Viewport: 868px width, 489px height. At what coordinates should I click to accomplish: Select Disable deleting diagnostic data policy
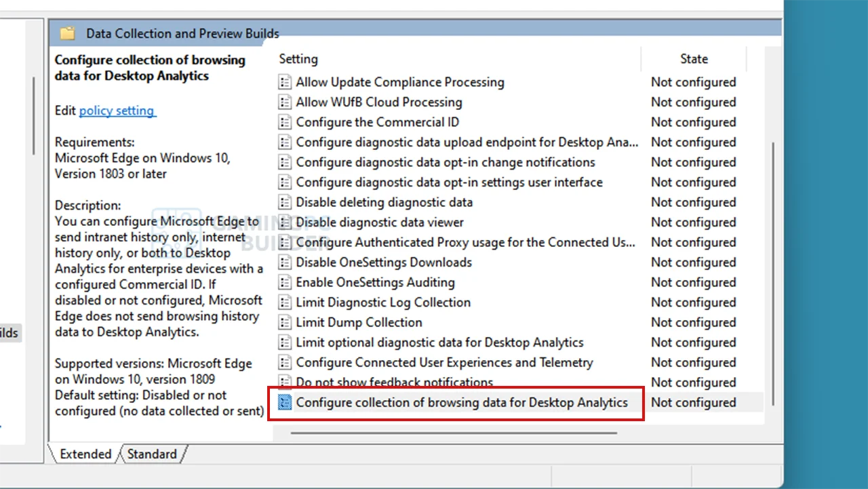(384, 202)
